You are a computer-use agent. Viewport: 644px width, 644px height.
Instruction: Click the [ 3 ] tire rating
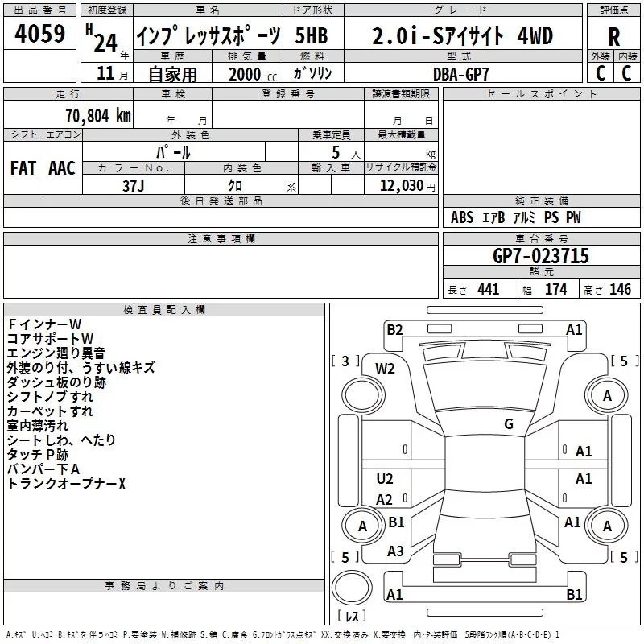pos(345,361)
